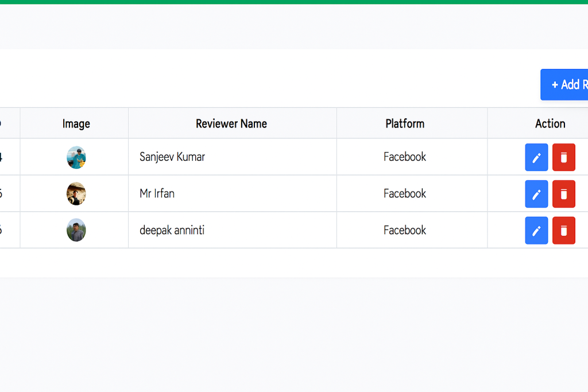Edit the Sanjeev Kumar review entry
Viewport: 588px width, 392px height.
536,157
